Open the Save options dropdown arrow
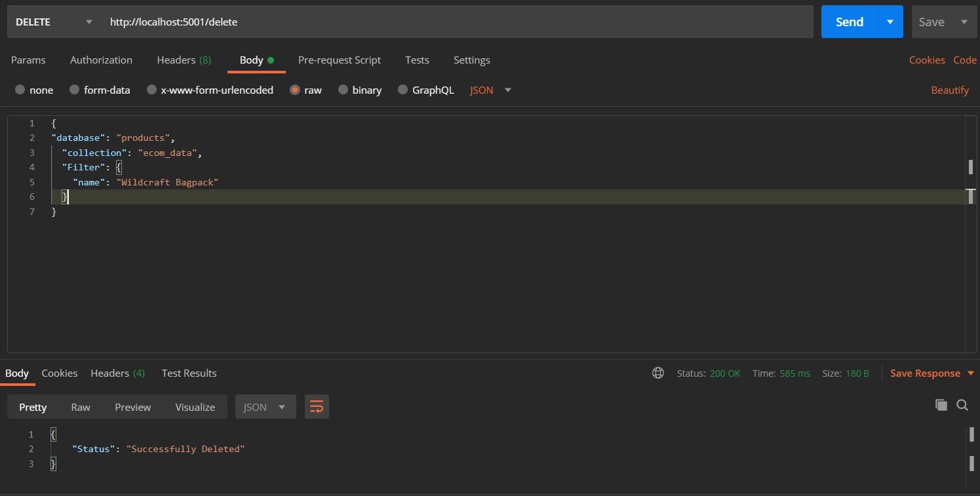This screenshot has height=496, width=980. (964, 22)
